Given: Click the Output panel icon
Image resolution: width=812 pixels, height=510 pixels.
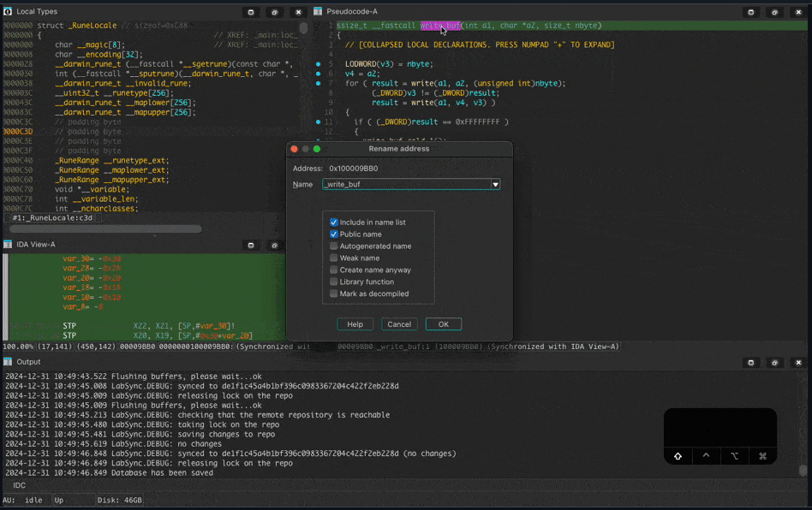Looking at the screenshot, I should 8,362.
